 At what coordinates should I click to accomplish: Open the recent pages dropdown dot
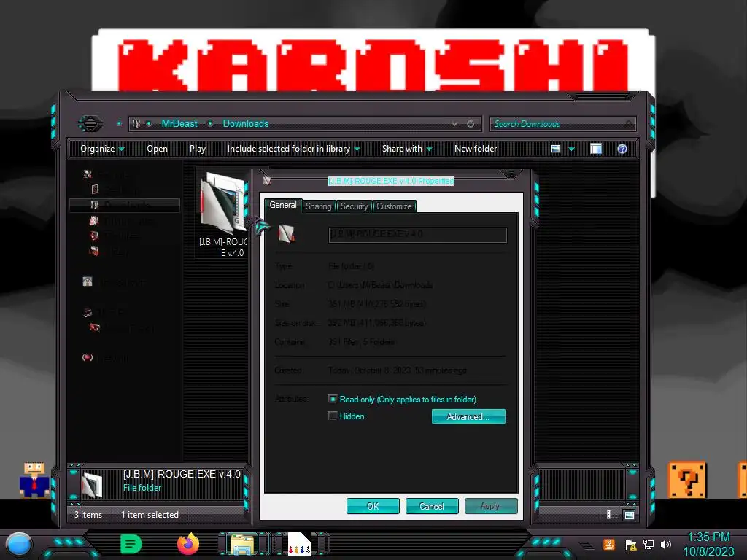(x=119, y=124)
